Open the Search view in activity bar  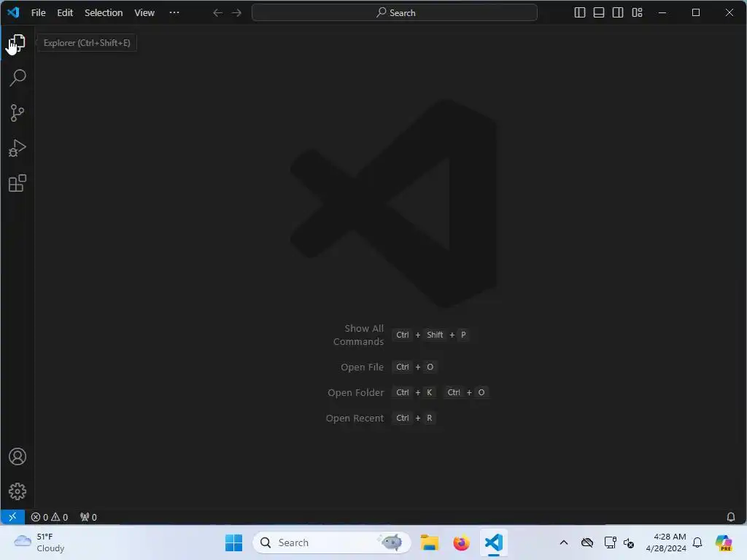pos(18,77)
